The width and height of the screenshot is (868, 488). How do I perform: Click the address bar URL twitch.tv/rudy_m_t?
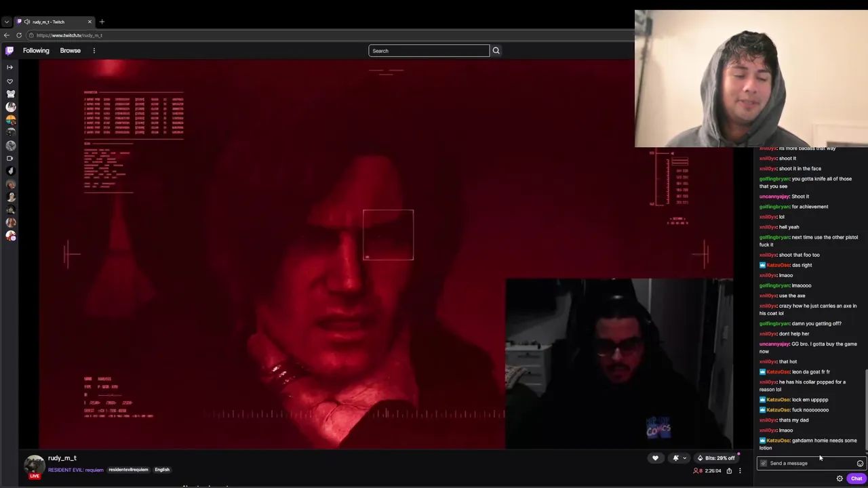tap(70, 35)
